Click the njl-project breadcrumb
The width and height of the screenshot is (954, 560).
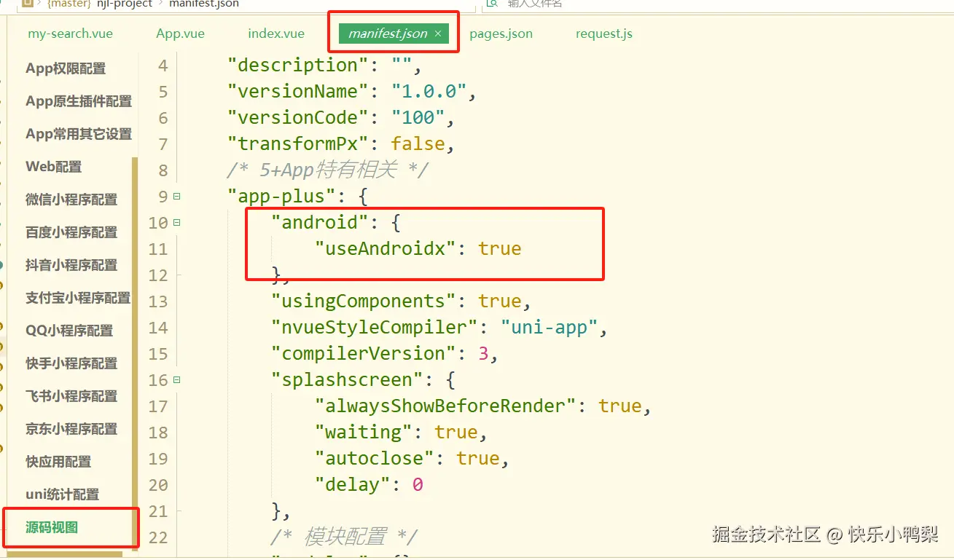tap(125, 4)
